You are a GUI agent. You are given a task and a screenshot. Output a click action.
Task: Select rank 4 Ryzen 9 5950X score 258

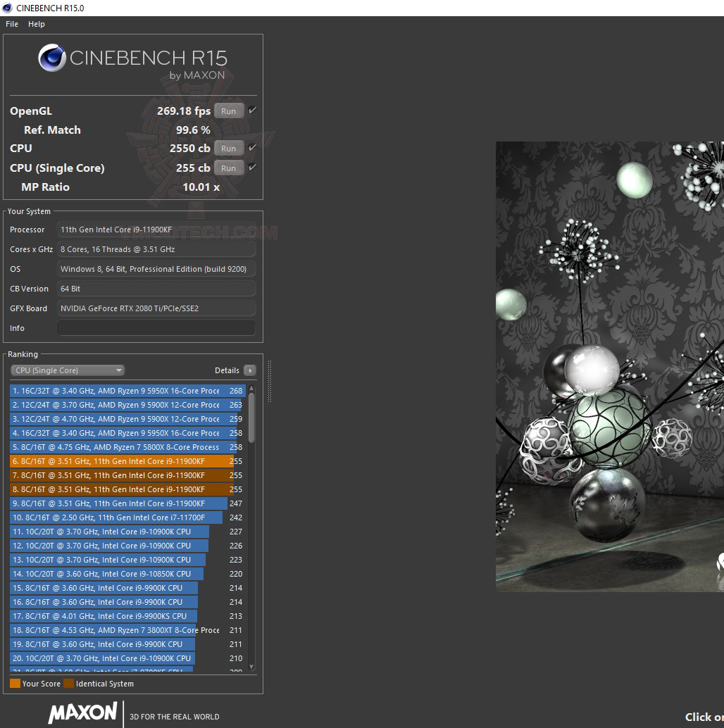[x=127, y=433]
